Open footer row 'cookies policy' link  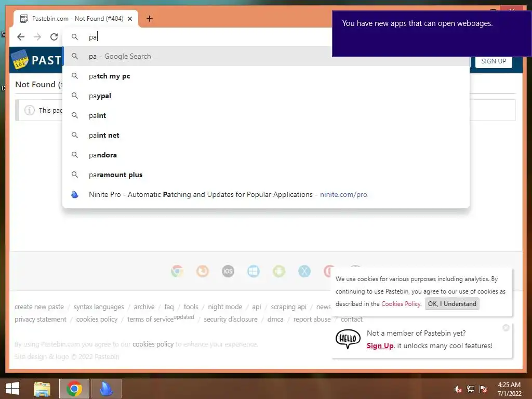[97, 320]
